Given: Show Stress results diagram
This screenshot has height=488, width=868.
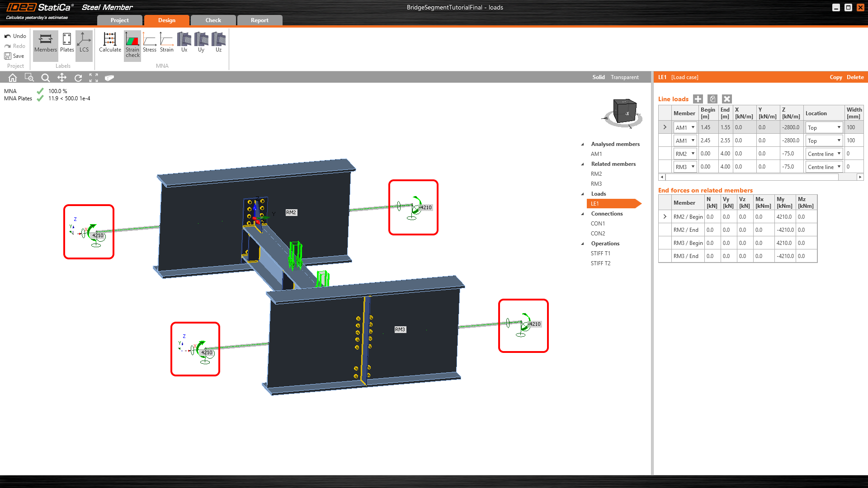Looking at the screenshot, I should (150, 42).
